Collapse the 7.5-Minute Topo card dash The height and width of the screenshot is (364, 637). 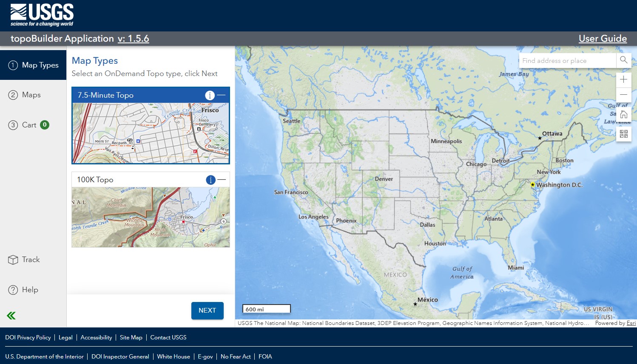(x=221, y=95)
